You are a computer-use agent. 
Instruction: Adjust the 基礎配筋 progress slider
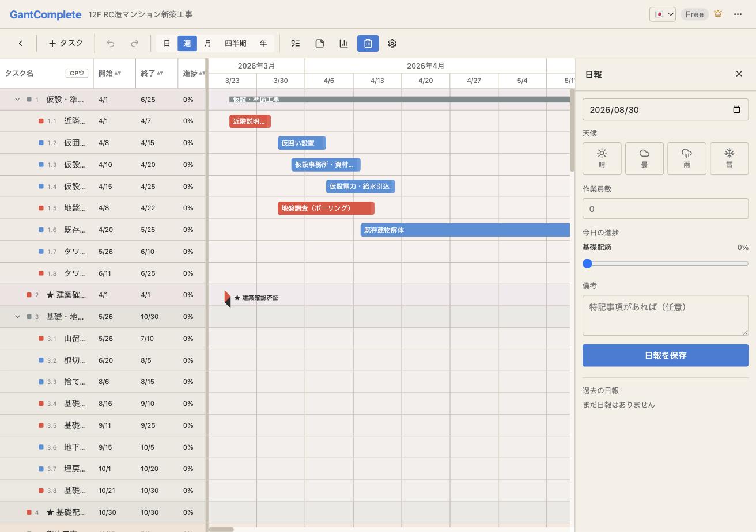666,264
